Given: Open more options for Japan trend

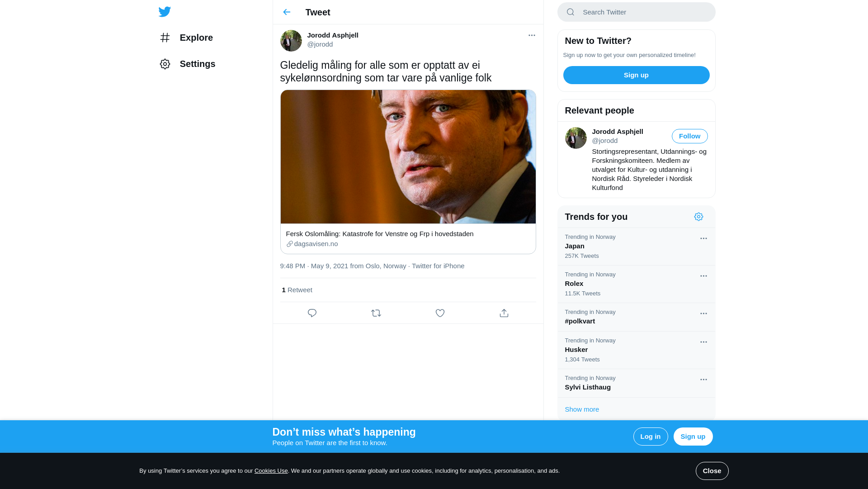Looking at the screenshot, I should (x=703, y=238).
